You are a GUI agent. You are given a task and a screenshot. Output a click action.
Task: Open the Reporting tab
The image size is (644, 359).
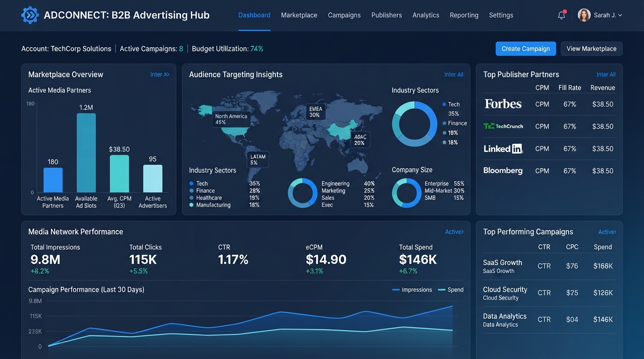coord(464,15)
